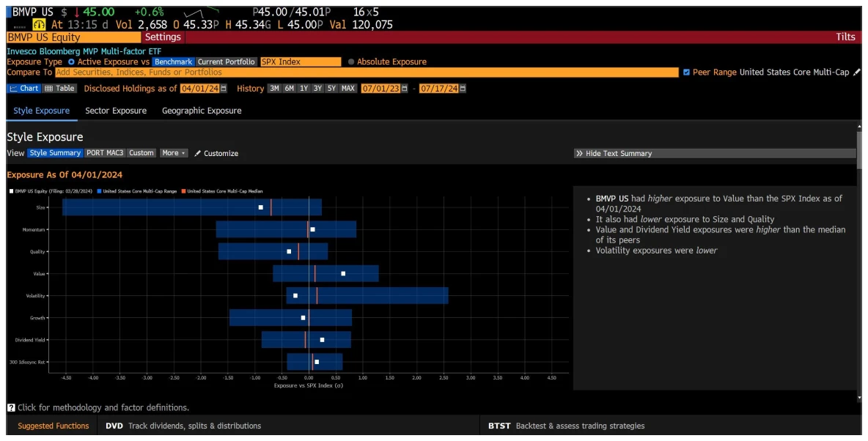Open the Settings menu
Viewport: 868px width, 441px height.
pyautogui.click(x=162, y=37)
